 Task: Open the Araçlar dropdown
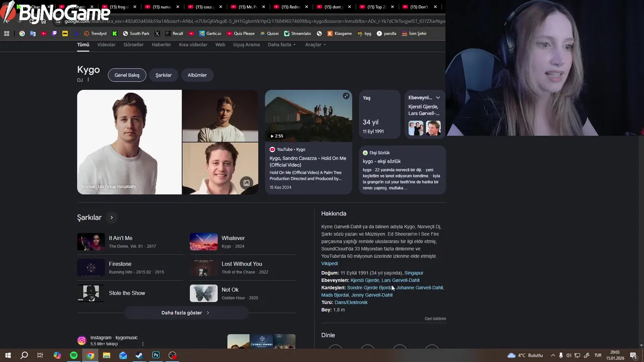pyautogui.click(x=315, y=45)
